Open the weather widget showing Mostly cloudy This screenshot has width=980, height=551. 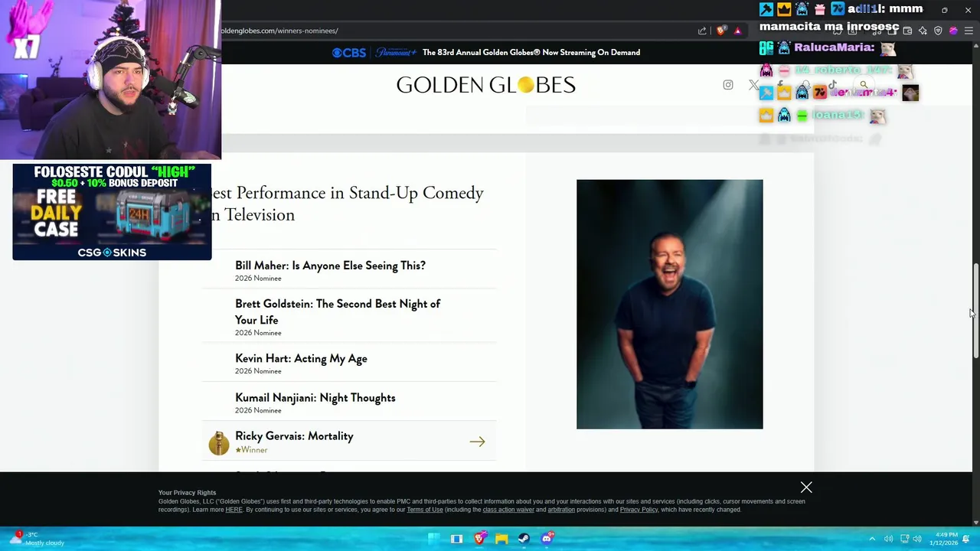point(37,539)
